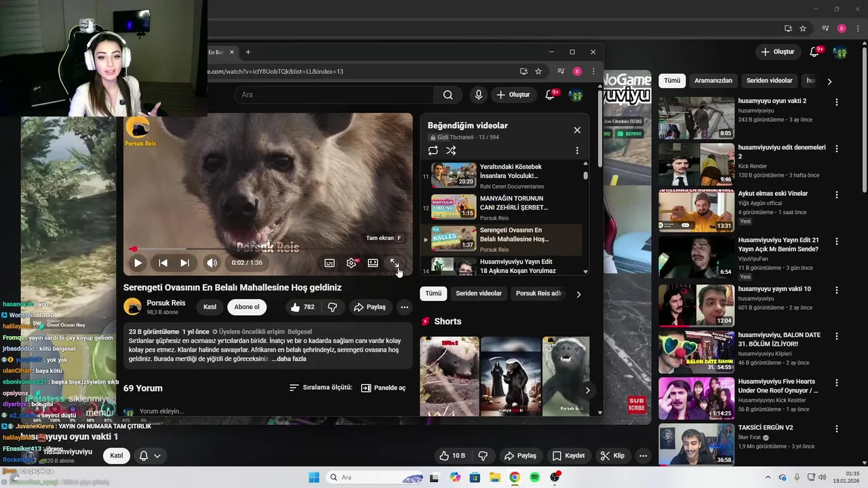Open Chrome from taskbar
This screenshot has height=488, width=868.
[x=515, y=477]
